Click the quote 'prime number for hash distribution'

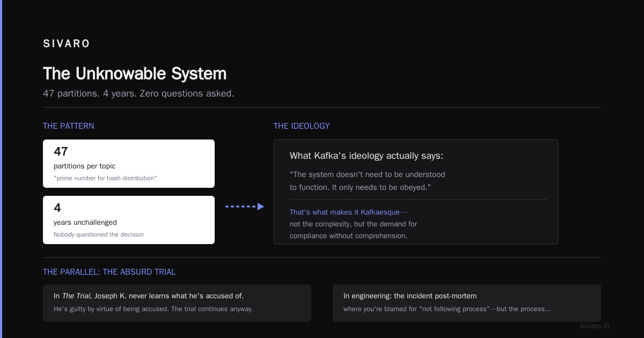tap(105, 178)
